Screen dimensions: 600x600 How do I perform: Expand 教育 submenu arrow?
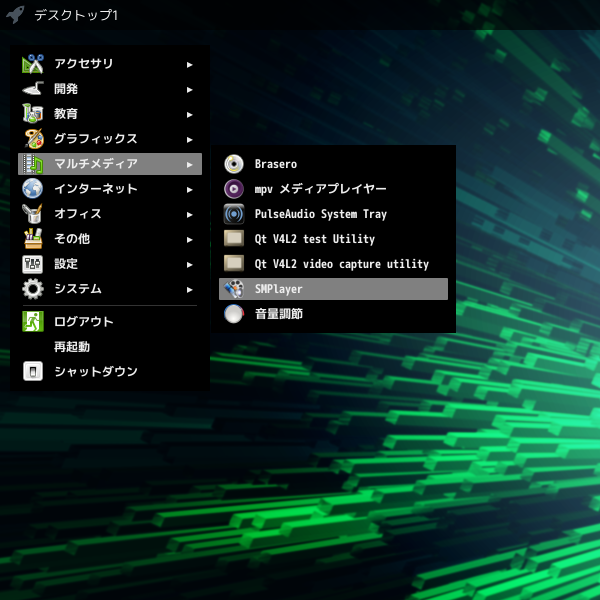(x=189, y=115)
